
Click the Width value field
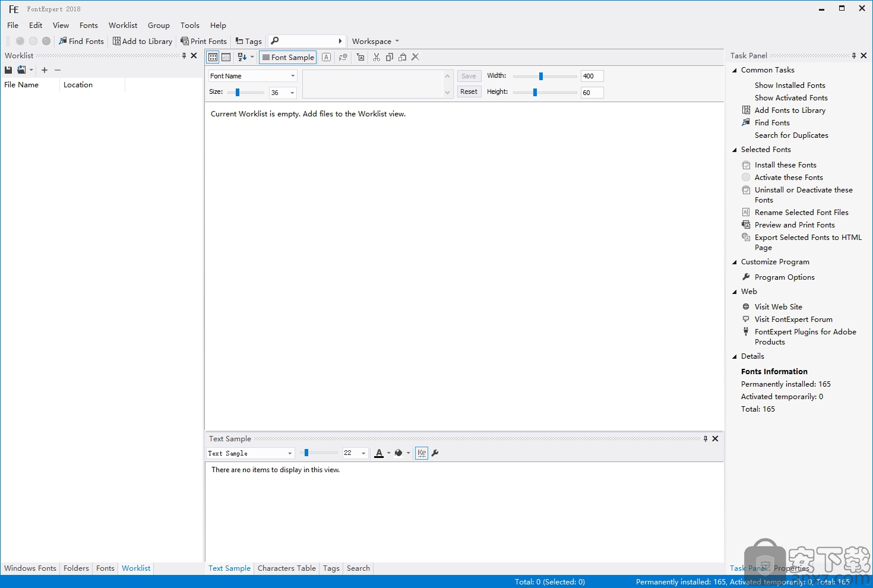click(x=592, y=76)
